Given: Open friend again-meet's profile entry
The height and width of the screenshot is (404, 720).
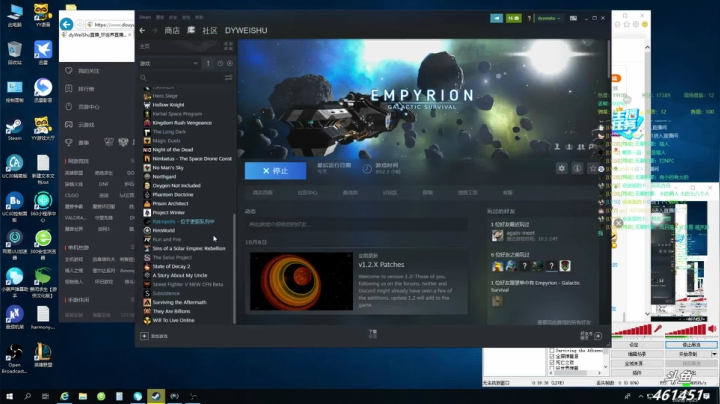Looking at the screenshot, I should pos(524,236).
